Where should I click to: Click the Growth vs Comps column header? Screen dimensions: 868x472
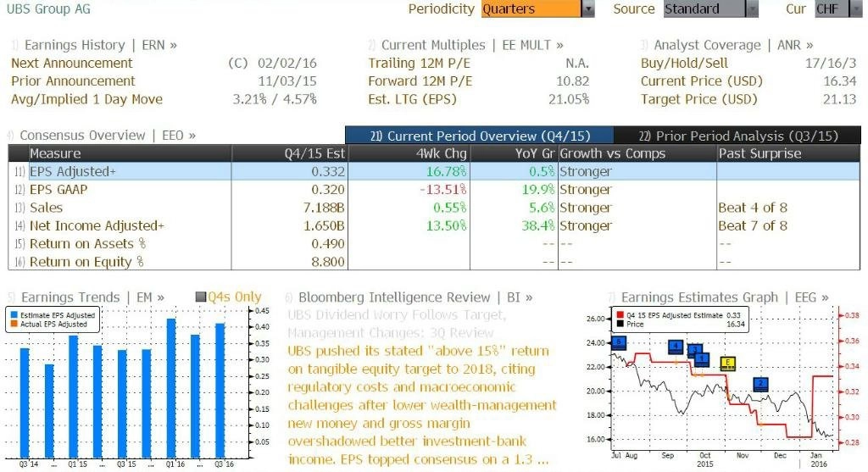coord(637,153)
